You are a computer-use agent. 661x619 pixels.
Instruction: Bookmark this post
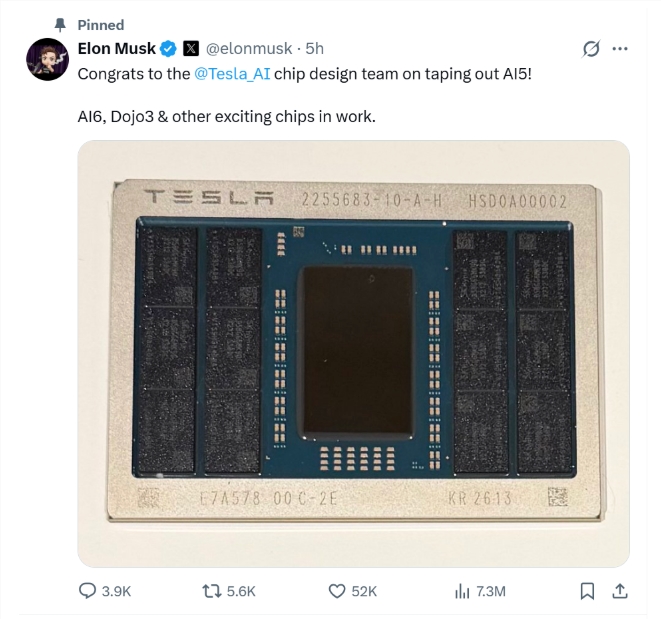pos(587,591)
